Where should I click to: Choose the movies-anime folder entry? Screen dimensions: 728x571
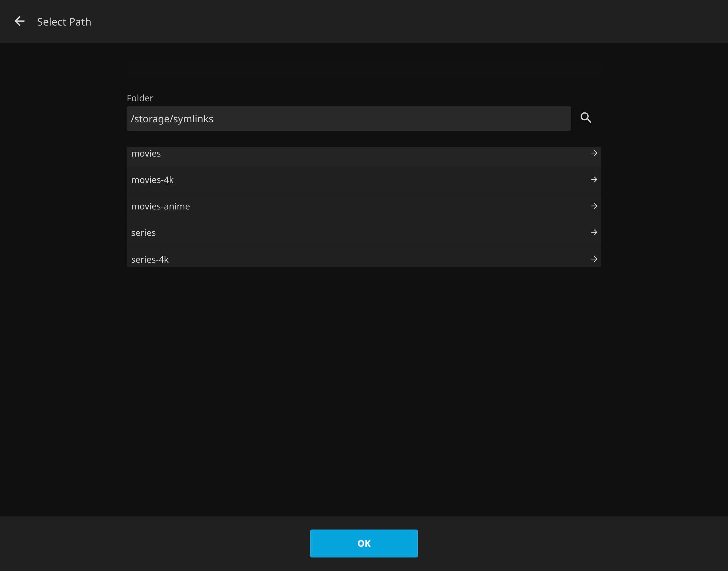pyautogui.click(x=160, y=206)
